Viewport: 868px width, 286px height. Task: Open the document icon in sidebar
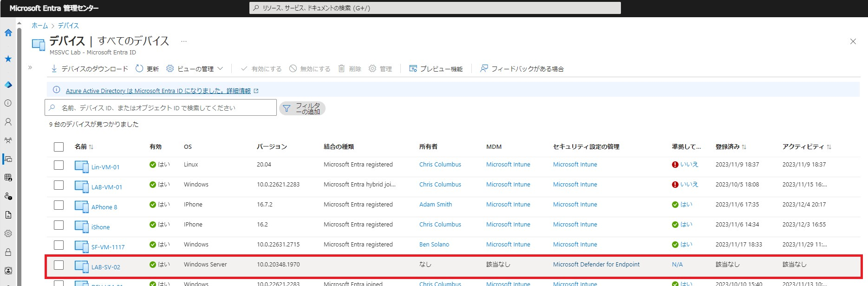(8, 215)
